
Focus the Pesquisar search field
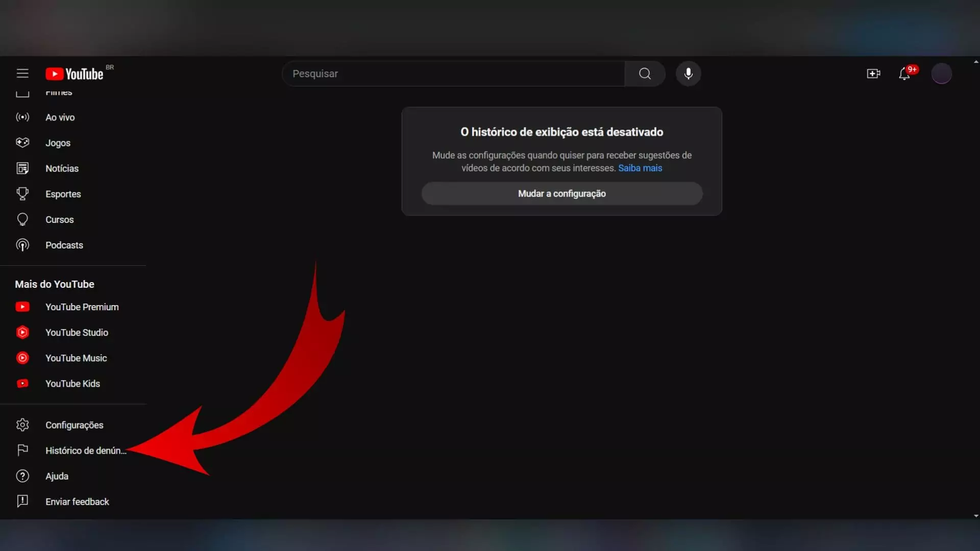tap(453, 73)
